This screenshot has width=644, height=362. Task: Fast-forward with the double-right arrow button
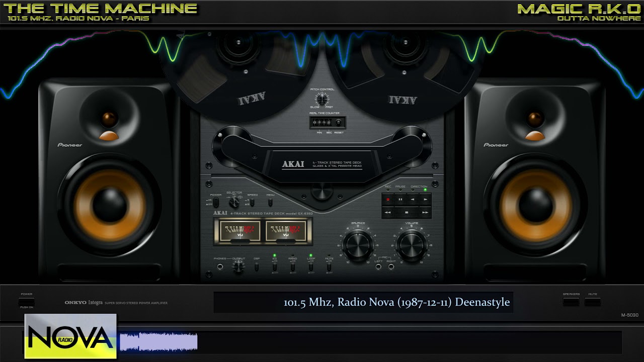tap(426, 212)
